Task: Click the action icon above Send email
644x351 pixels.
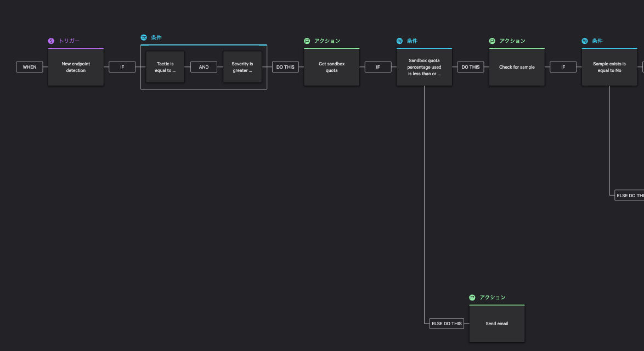Action: (x=472, y=298)
